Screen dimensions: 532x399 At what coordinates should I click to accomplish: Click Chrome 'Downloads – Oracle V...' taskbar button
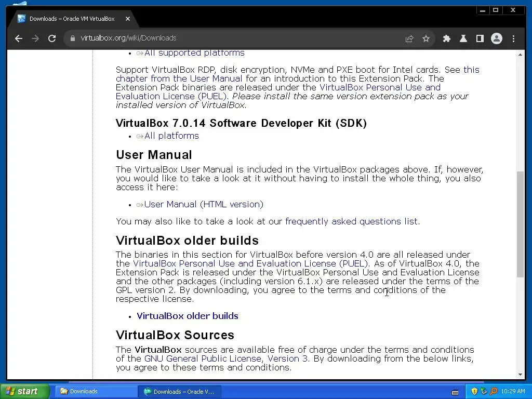pyautogui.click(x=180, y=392)
